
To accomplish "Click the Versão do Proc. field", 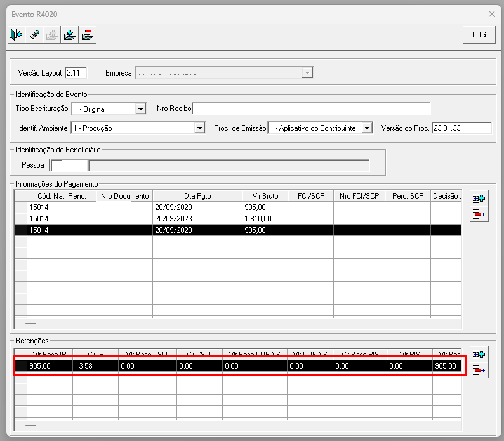I will [461, 128].
